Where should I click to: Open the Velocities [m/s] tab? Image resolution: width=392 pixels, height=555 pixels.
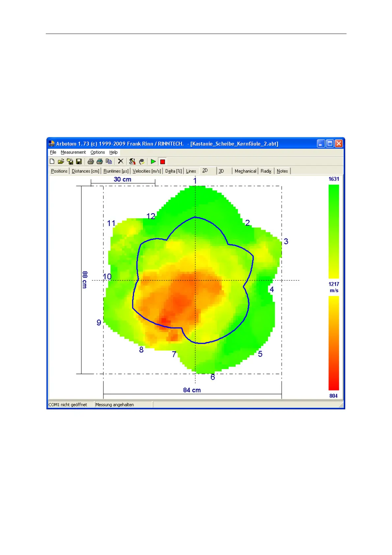(x=147, y=171)
